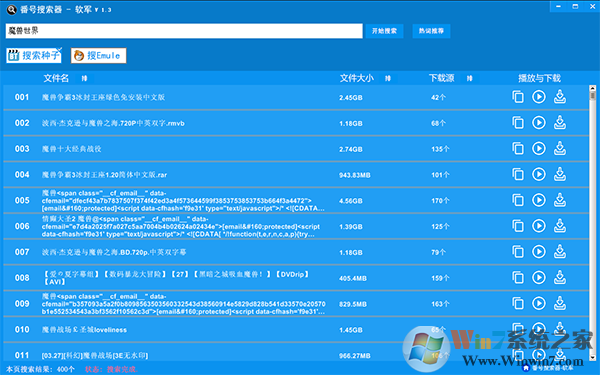Image resolution: width=600 pixels, height=375 pixels.
Task: Copy link for result row 009
Action: (x=518, y=303)
